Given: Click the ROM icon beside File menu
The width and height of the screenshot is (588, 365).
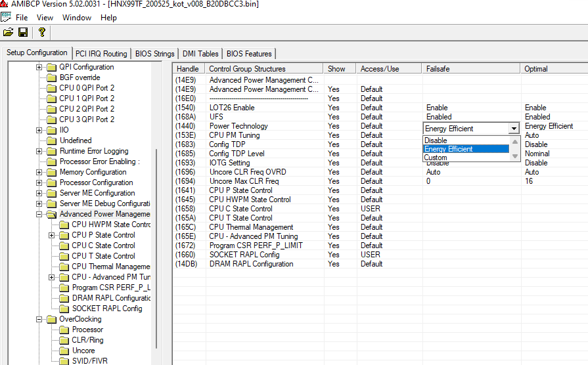Looking at the screenshot, I should pyautogui.click(x=6, y=17).
